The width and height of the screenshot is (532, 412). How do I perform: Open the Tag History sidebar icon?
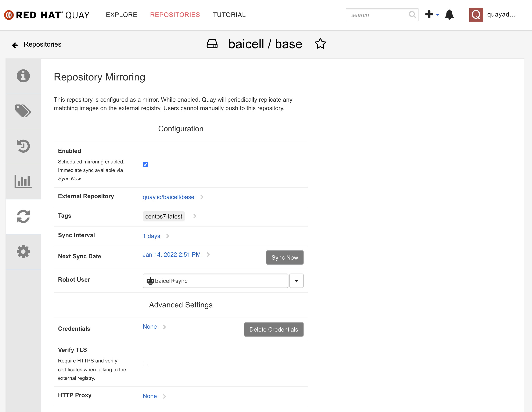(23, 146)
